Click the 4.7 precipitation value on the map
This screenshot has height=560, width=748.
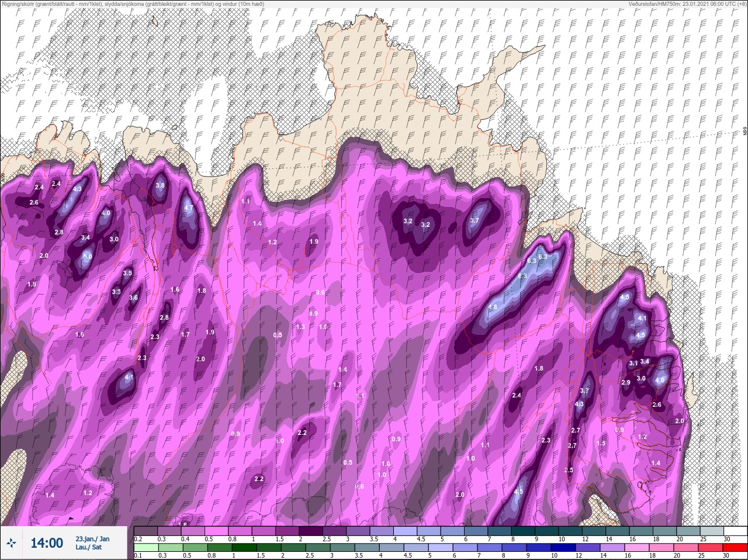point(189,208)
